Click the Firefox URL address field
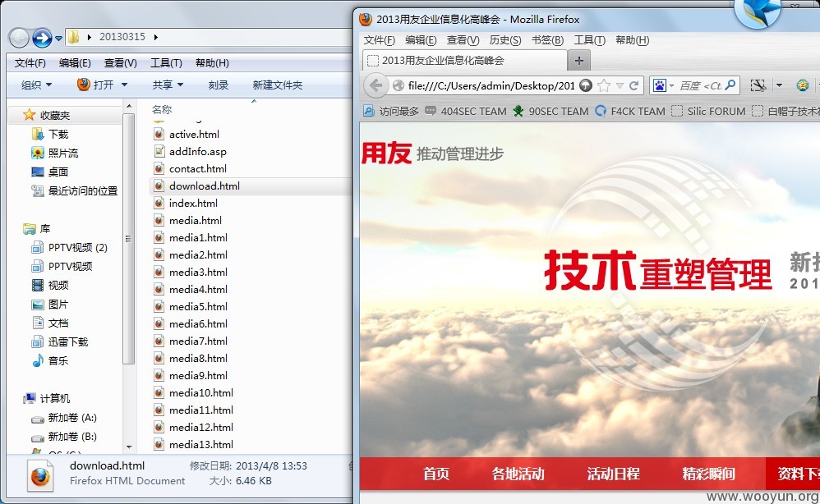Viewport: 820px width, 504px height. 491,85
